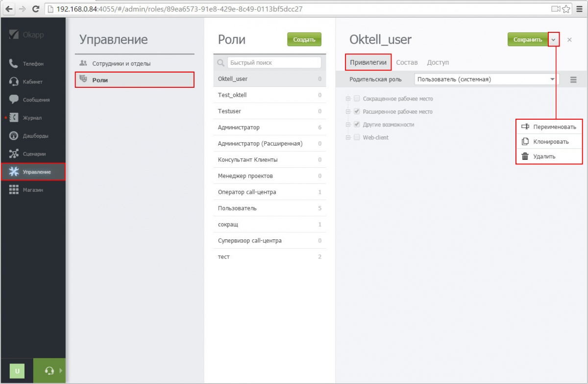
Task: Open the Кабинет headset icon
Action: point(14,82)
